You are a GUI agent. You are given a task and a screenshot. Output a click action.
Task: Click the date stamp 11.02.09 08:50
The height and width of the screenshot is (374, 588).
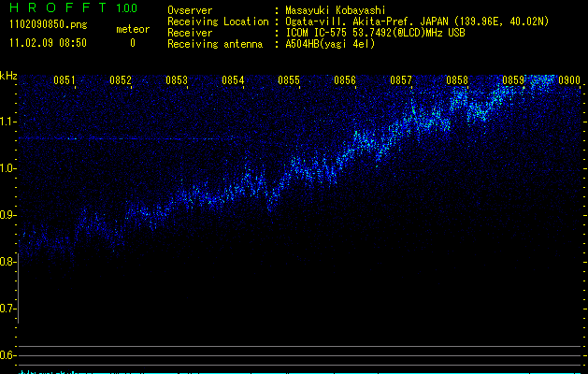48,43
